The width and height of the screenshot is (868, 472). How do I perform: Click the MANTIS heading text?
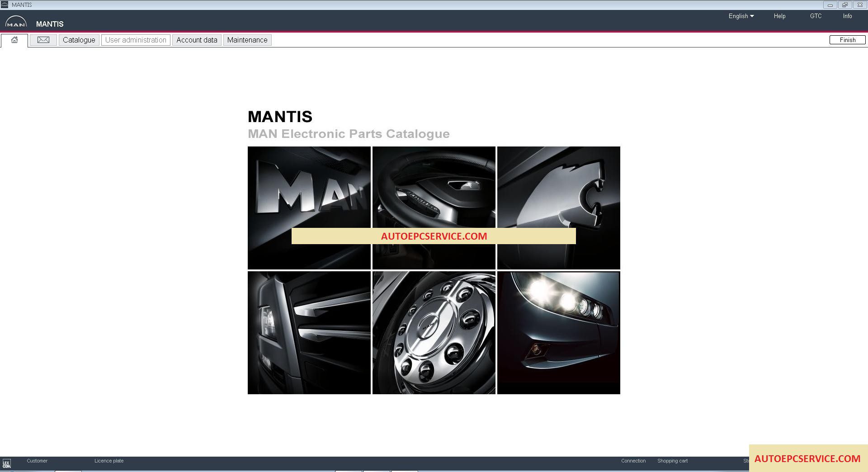(280, 117)
